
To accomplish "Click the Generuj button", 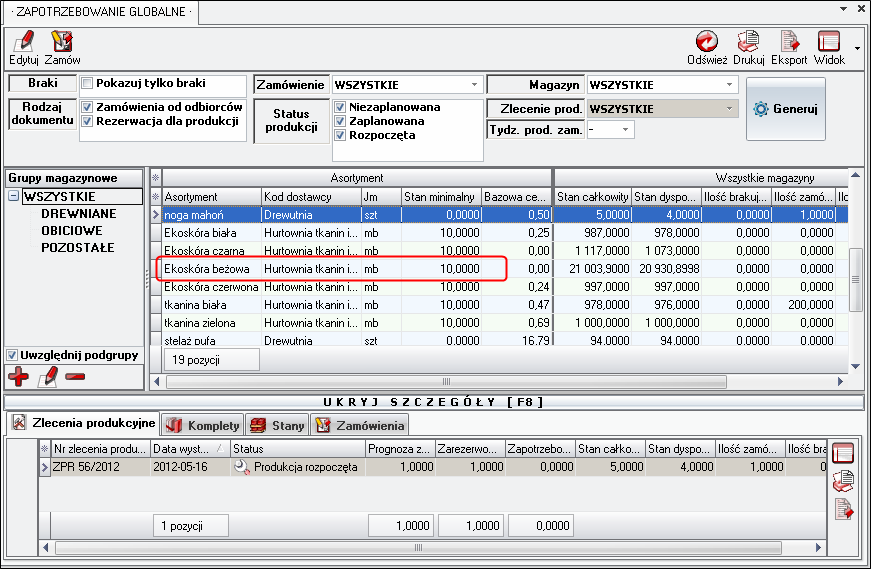I will pos(785,109).
